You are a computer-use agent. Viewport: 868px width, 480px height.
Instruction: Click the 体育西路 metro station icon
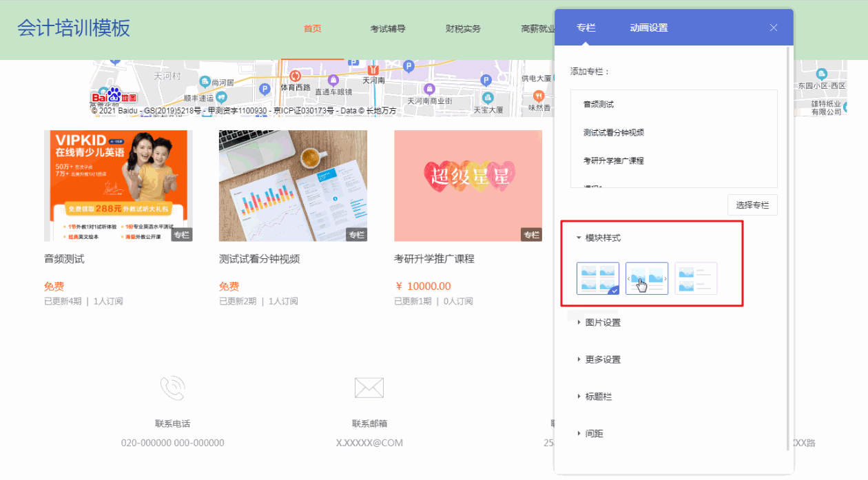[x=295, y=75]
